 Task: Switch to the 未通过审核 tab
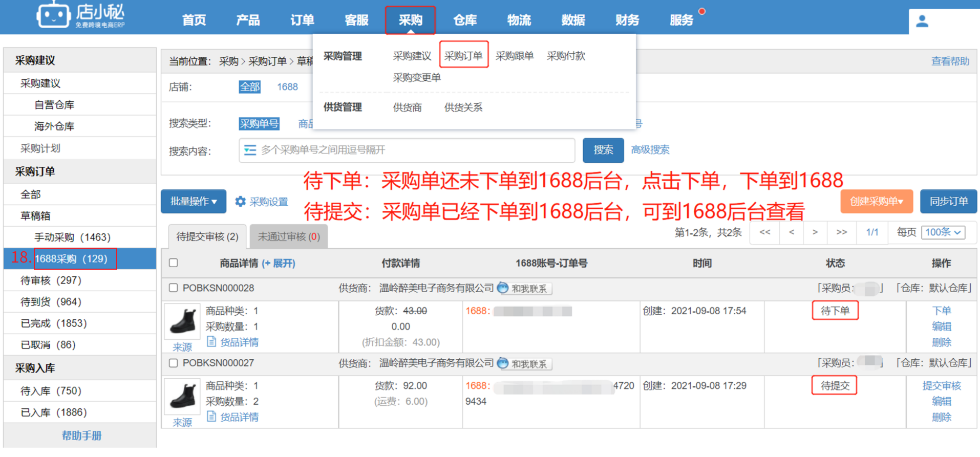click(288, 237)
